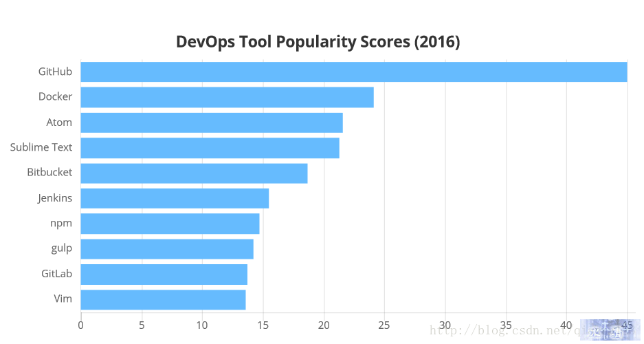This screenshot has width=644, height=344.
Task: Click the gulp bar
Action: [167, 249]
